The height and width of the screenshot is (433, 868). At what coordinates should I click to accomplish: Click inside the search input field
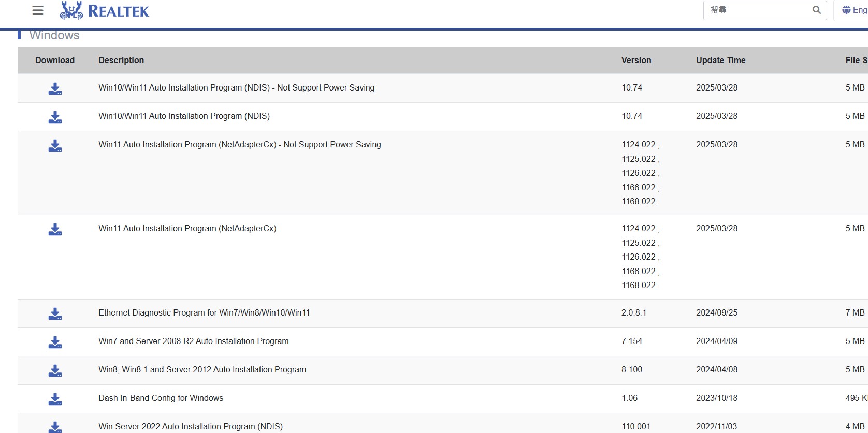pos(756,10)
